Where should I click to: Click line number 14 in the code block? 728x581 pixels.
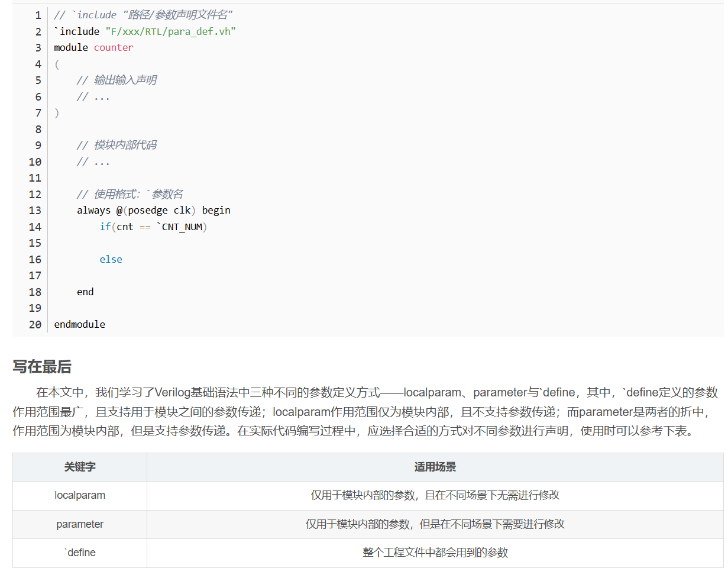34,226
